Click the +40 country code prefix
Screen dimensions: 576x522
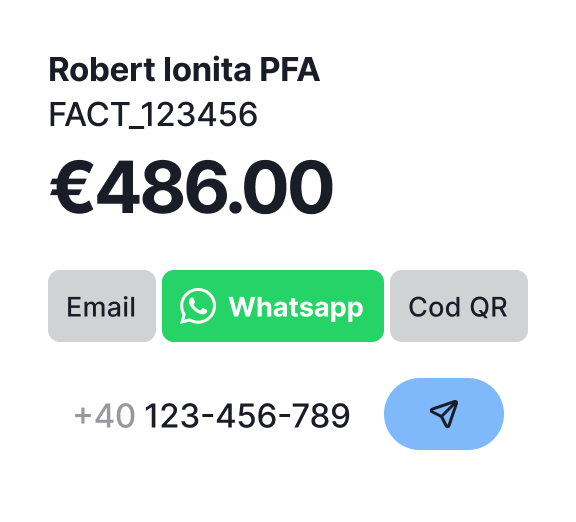click(105, 415)
